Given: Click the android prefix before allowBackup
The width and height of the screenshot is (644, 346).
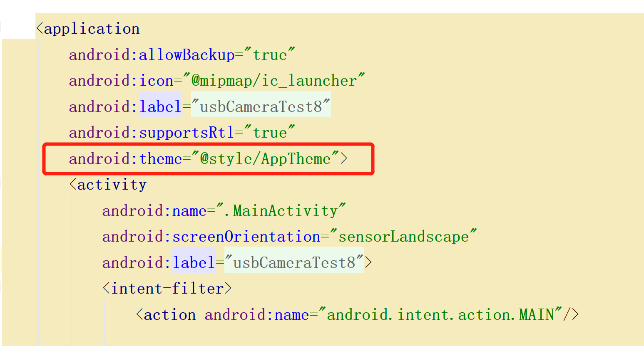Looking at the screenshot, I should point(99,55).
